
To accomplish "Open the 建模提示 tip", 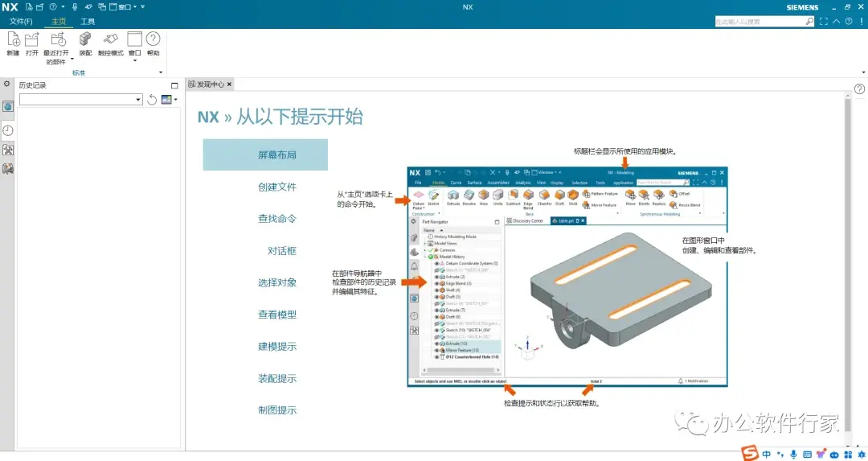I will (276, 347).
